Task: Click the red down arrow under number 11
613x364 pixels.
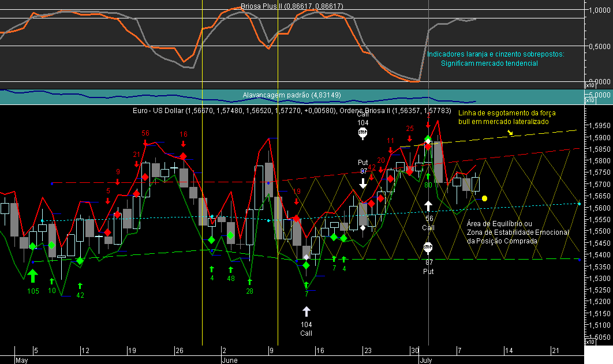Action: point(391,150)
